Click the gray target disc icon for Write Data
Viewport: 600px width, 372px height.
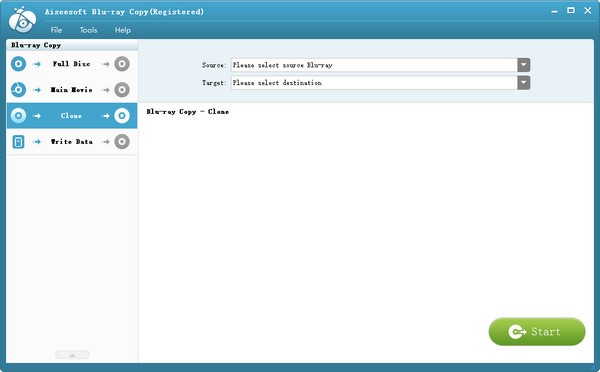click(x=122, y=142)
